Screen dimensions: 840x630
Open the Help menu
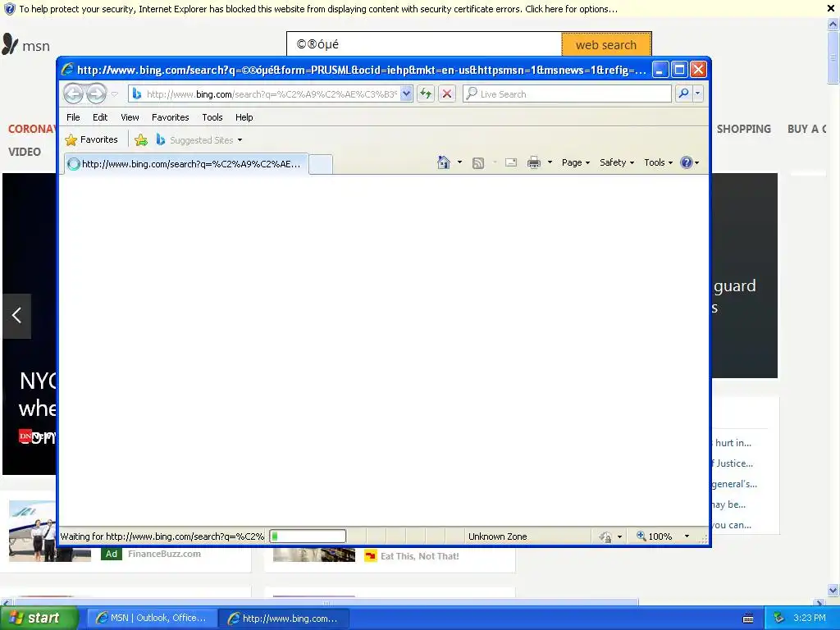point(244,117)
